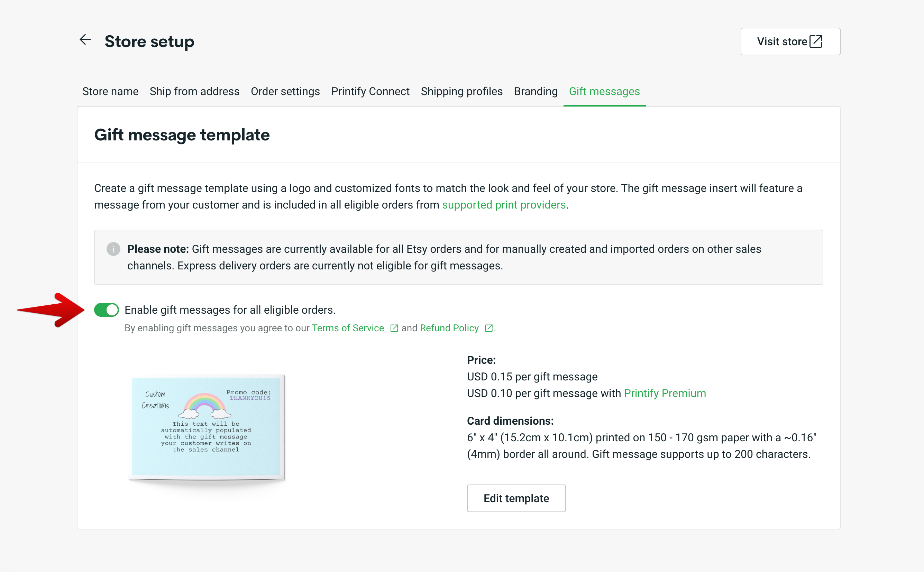Open the supported print providers link
This screenshot has height=572, width=924.
coord(504,205)
